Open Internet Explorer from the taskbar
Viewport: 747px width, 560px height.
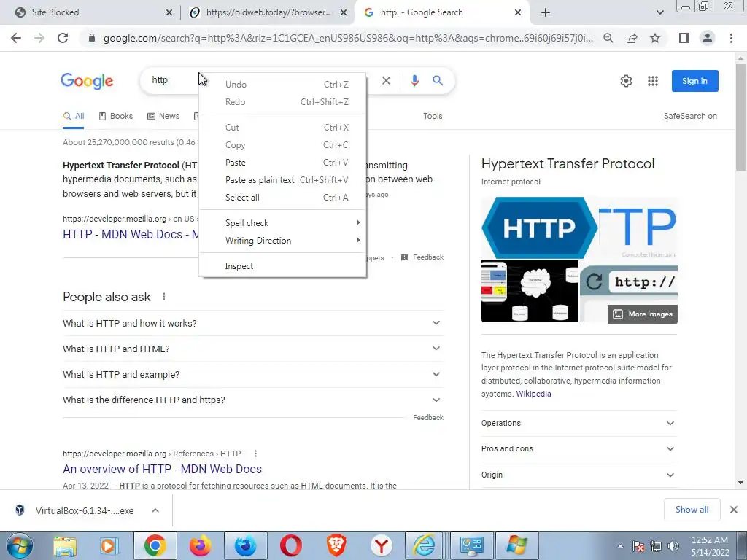point(424,545)
